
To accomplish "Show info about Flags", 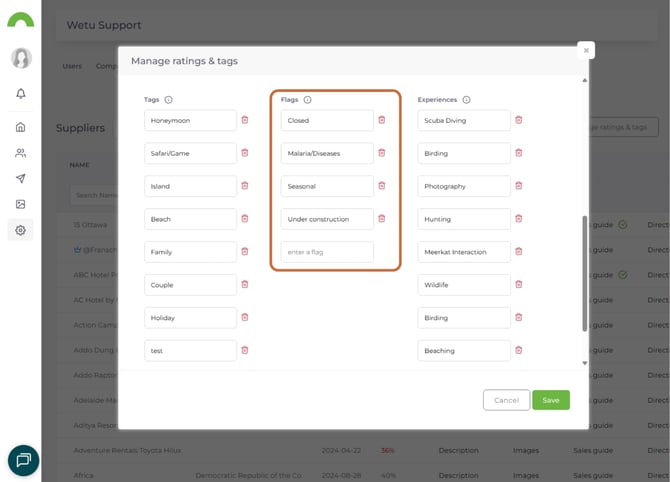I will pyautogui.click(x=308, y=100).
